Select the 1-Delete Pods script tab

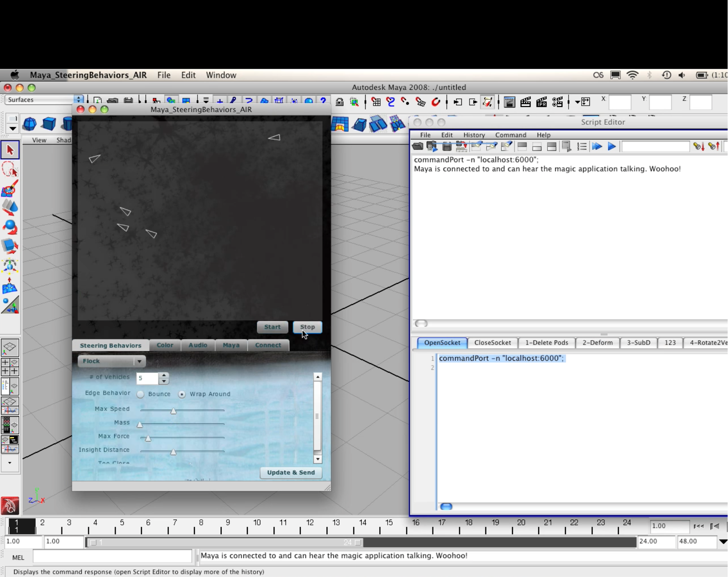[547, 343]
